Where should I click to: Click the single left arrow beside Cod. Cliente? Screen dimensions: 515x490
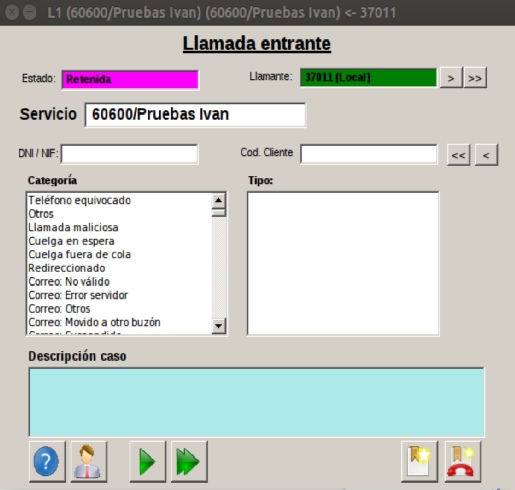pos(486,155)
